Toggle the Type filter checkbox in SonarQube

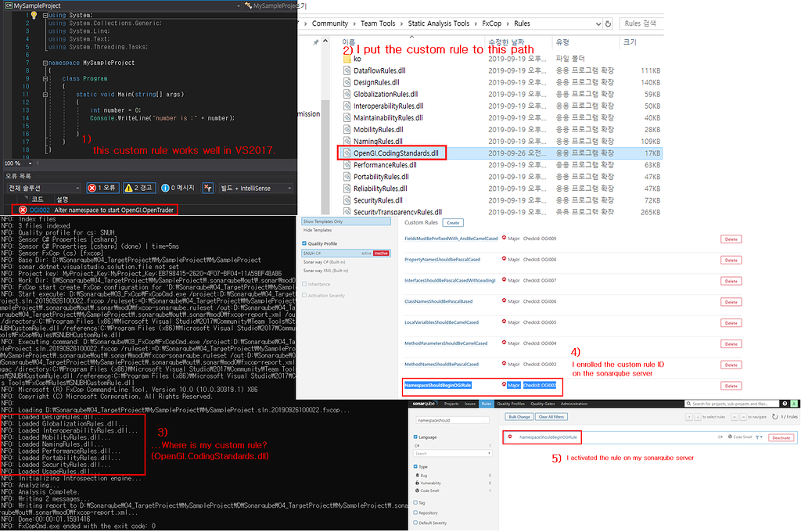[x=415, y=466]
